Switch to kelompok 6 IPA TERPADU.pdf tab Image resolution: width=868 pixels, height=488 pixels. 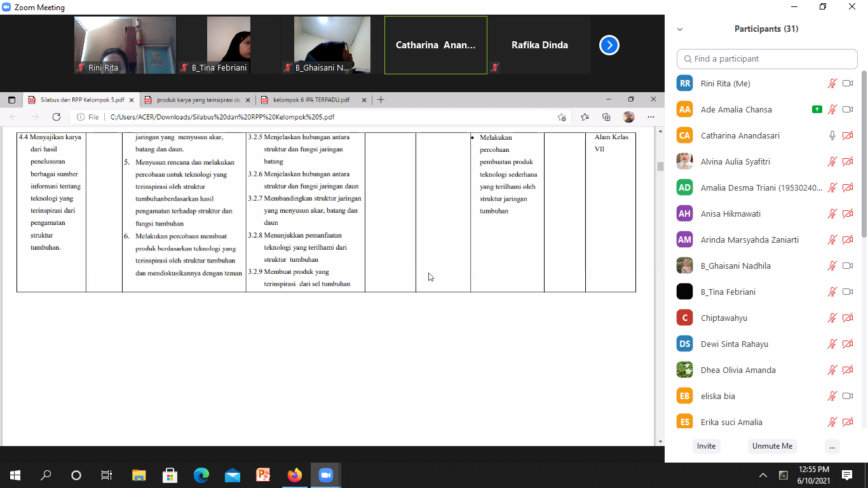311,100
